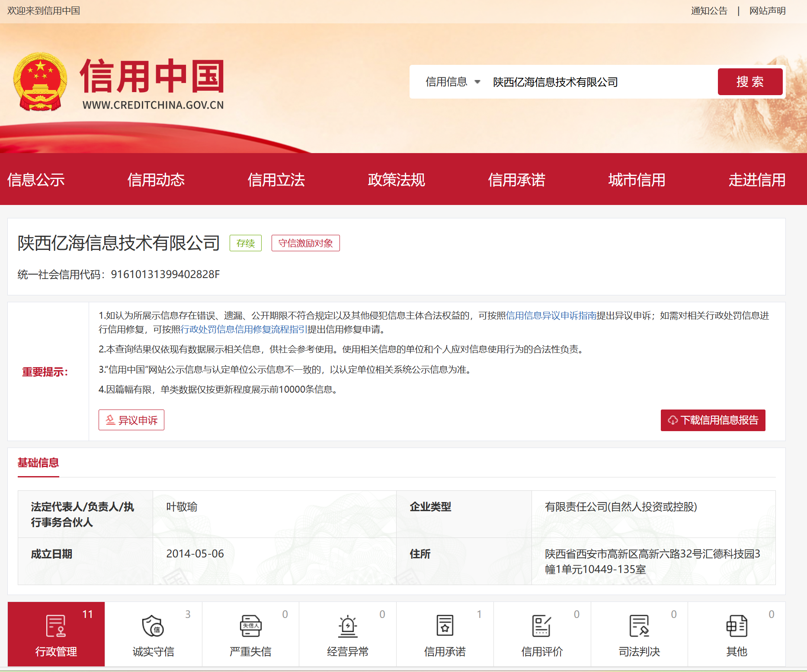The width and height of the screenshot is (807, 672).
Task: Click the legal representative name 叶敬瑜
Action: [x=182, y=507]
